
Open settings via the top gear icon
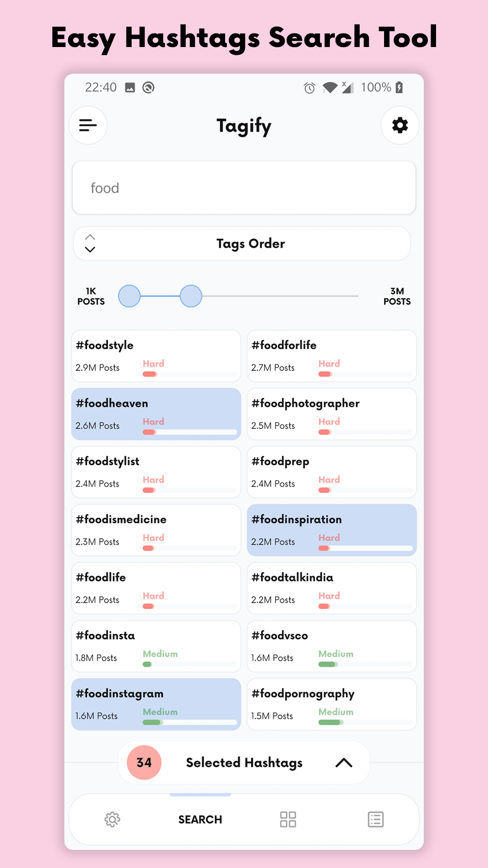coord(400,125)
